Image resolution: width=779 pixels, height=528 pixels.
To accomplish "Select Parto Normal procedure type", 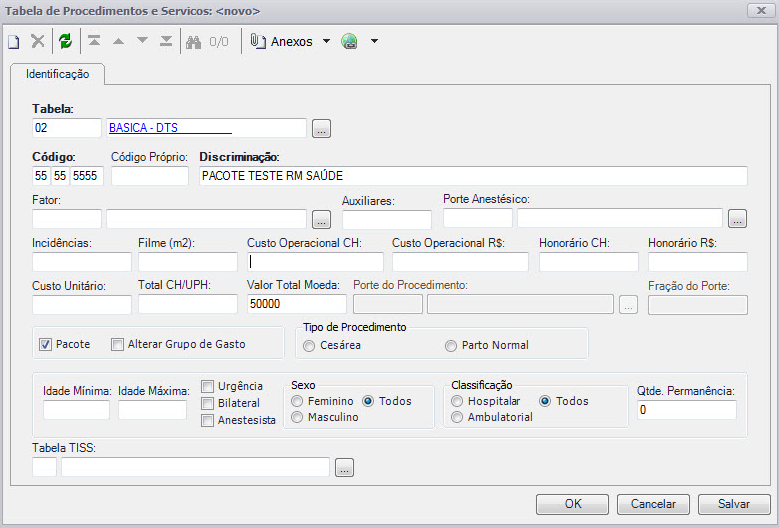I will [x=451, y=346].
